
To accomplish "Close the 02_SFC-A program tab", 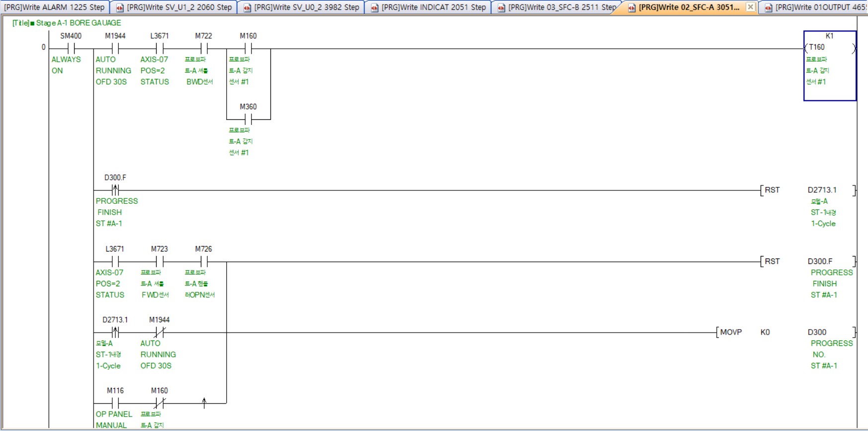I will click(x=751, y=7).
